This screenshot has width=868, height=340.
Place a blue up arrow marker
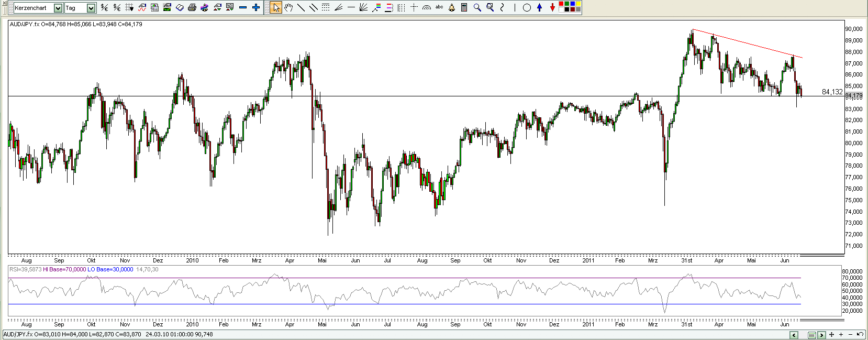[x=539, y=7]
